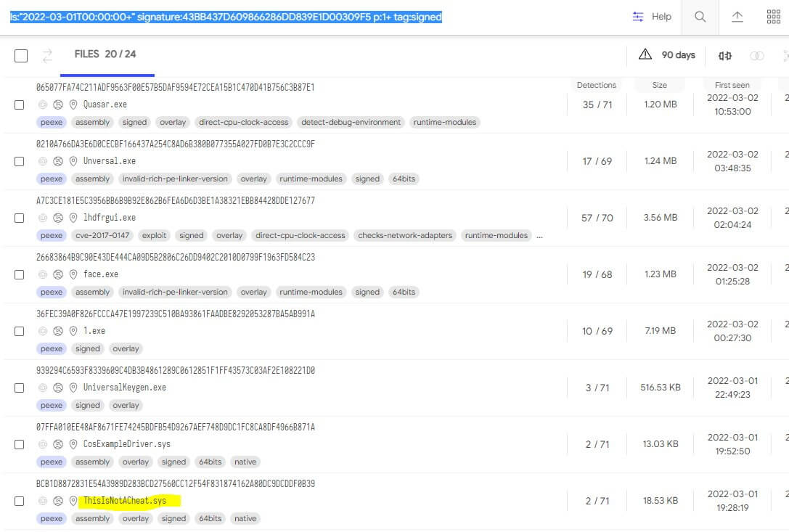Select the checkbox for ThisIsNotACheat.sys
This screenshot has width=789, height=532.
coord(20,501)
